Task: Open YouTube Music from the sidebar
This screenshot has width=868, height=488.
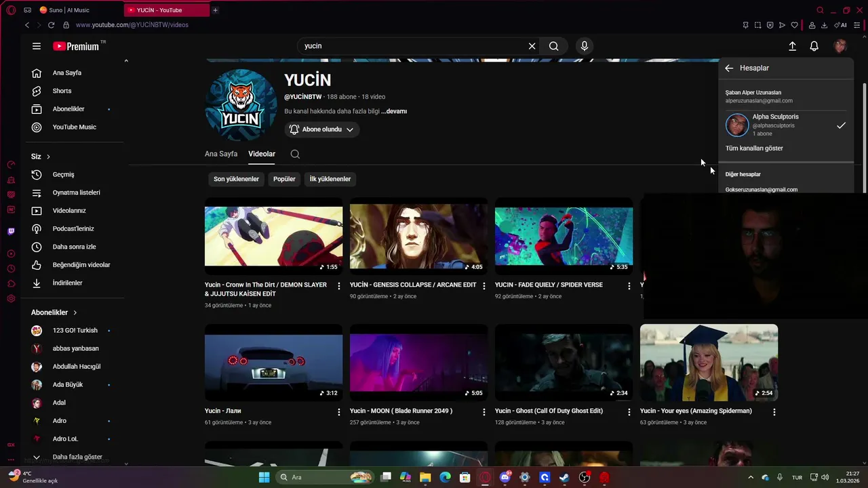Action: coord(73,127)
